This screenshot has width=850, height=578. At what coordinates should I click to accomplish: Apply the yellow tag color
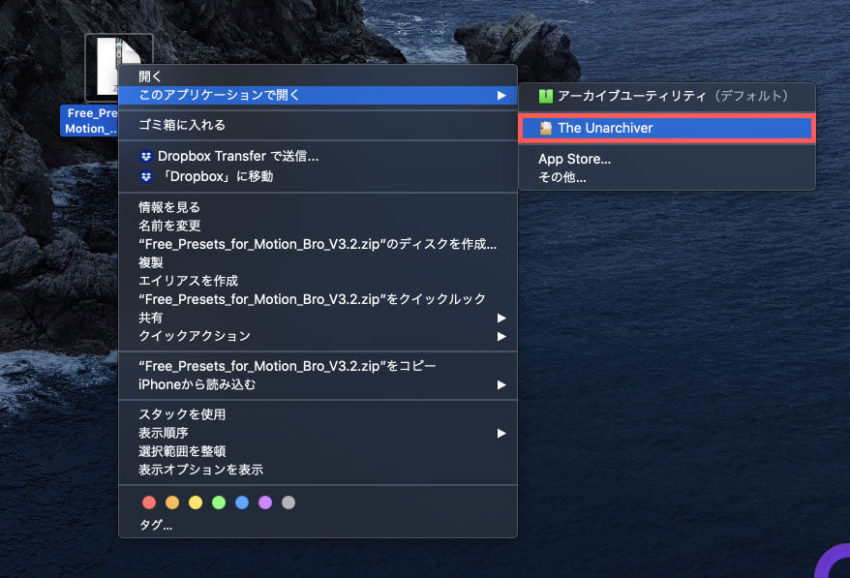(x=196, y=503)
